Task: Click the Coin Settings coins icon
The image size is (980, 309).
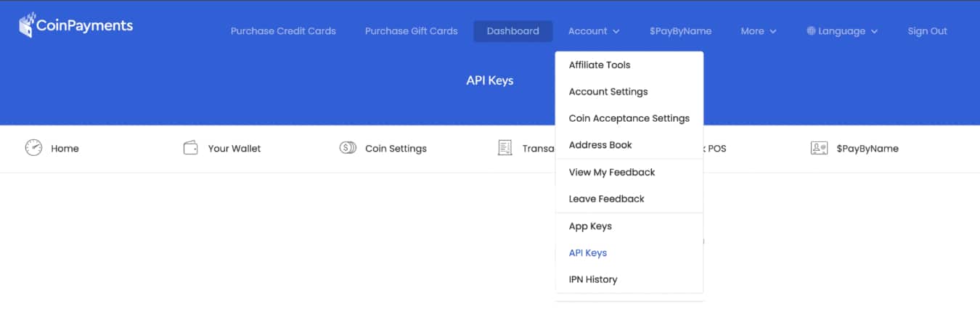Action: click(348, 148)
